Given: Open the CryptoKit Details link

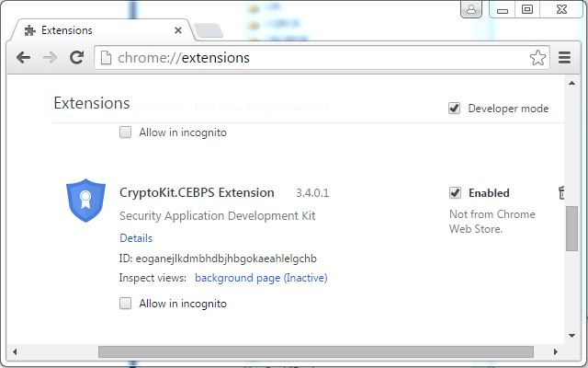Looking at the screenshot, I should point(136,238).
